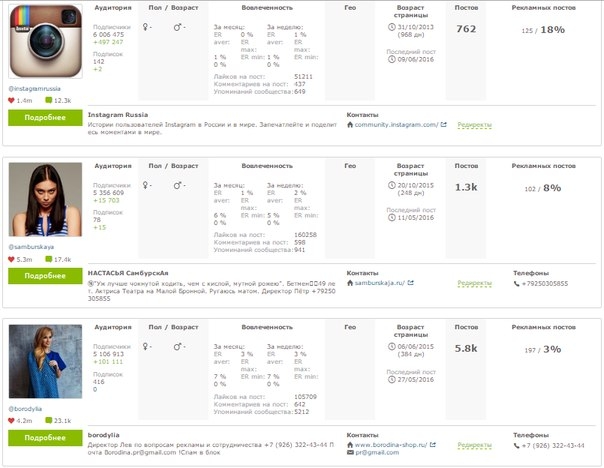The height and width of the screenshot is (468, 604).
Task: Click the phone icon beside +79250305855
Action: coord(517,283)
